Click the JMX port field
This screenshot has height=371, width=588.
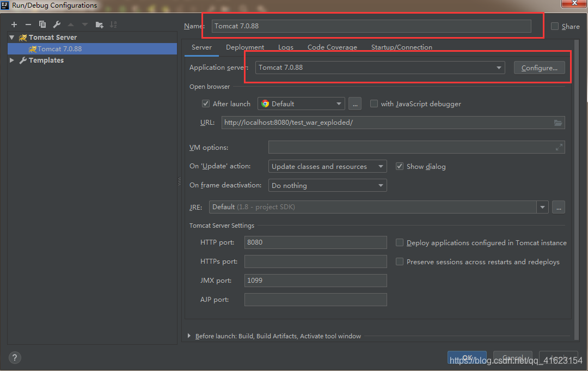tap(315, 281)
